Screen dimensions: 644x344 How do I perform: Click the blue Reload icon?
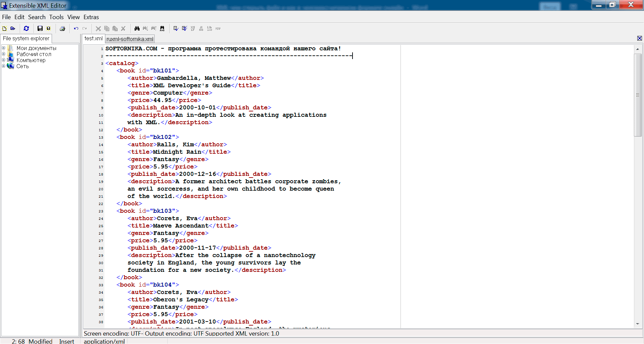[x=26, y=29]
